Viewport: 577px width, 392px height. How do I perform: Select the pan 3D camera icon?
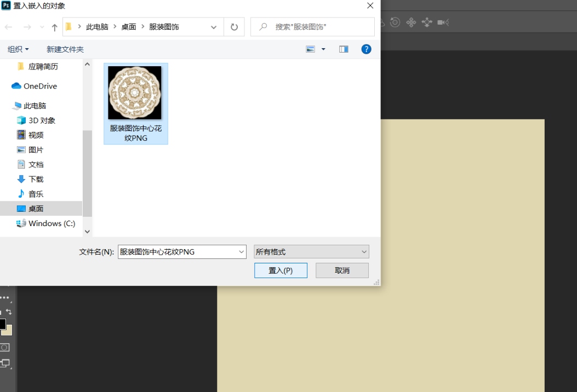412,22
